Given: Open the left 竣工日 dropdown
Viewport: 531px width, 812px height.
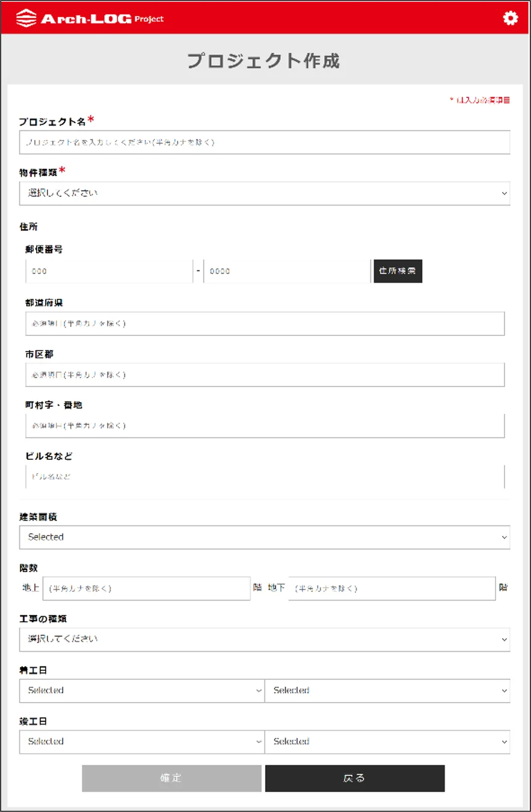Looking at the screenshot, I should tap(142, 742).
